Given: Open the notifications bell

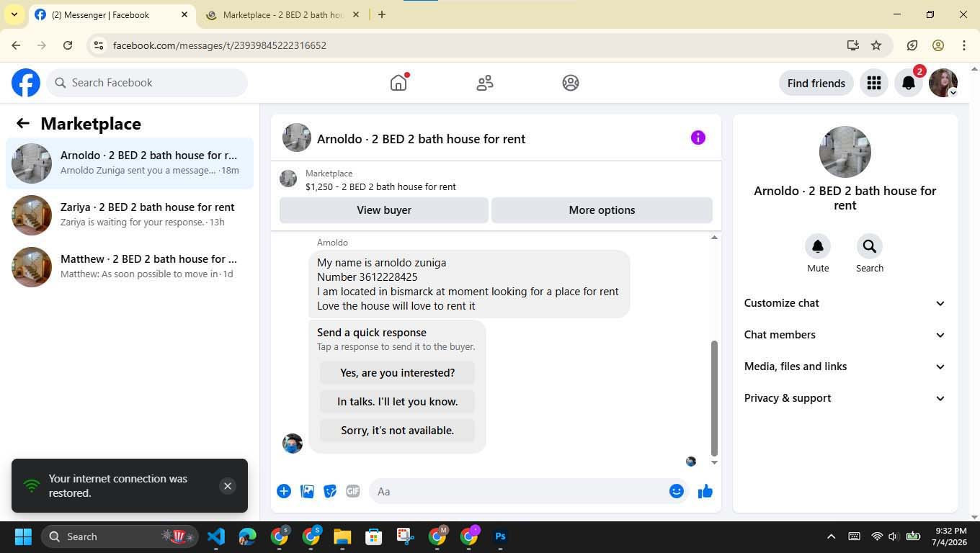Looking at the screenshot, I should (x=909, y=83).
